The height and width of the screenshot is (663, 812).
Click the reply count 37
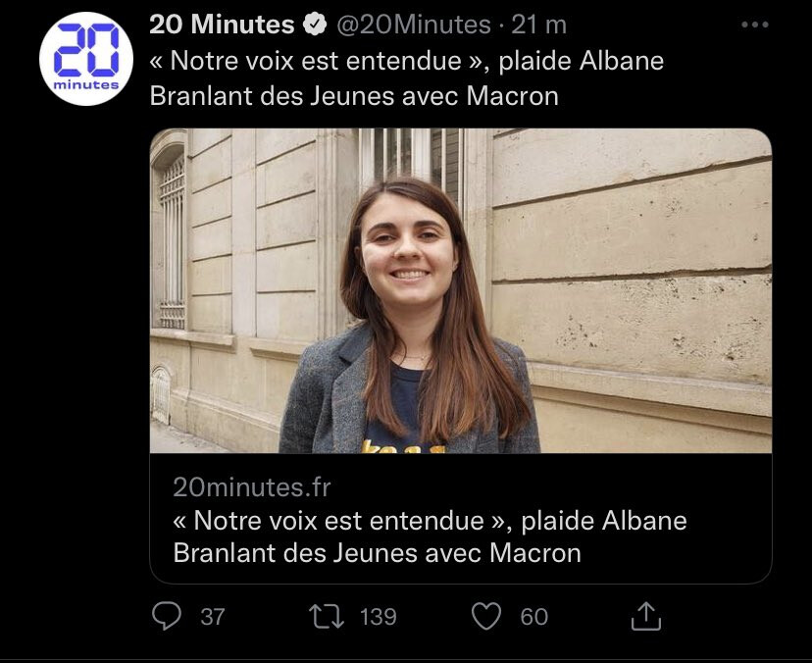pos(212,616)
